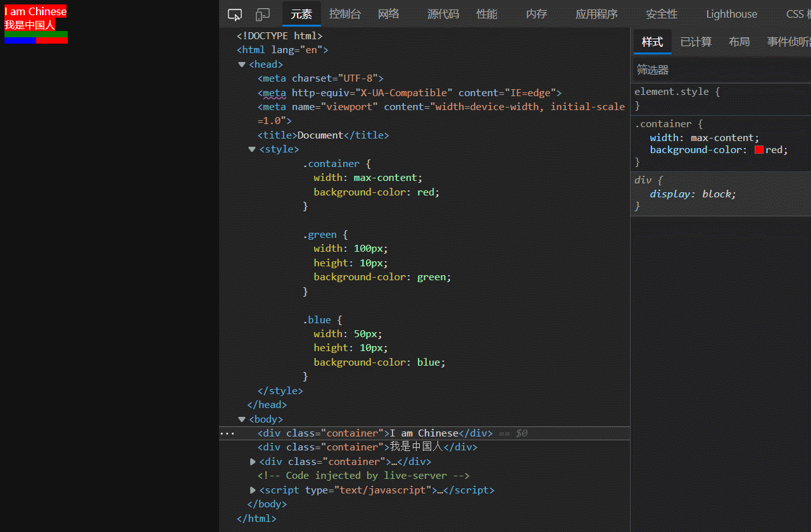
Task: Switch to the 元素 tab
Action: [x=301, y=14]
